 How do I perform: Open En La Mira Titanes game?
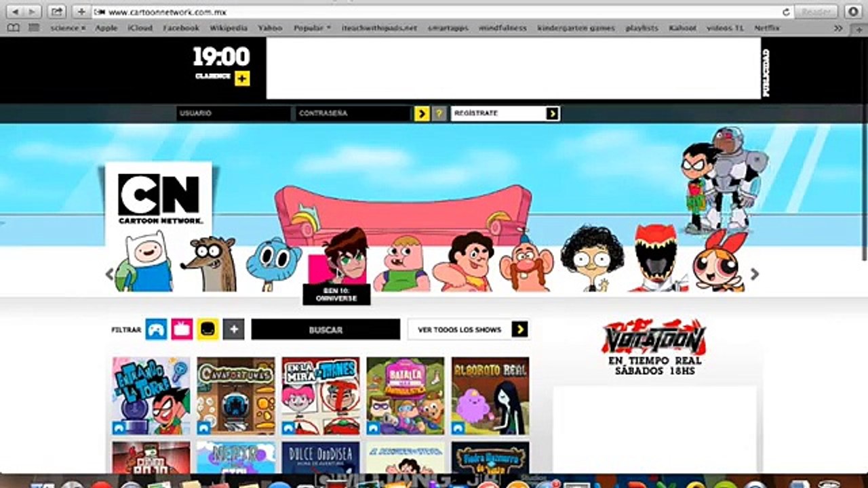click(x=321, y=396)
